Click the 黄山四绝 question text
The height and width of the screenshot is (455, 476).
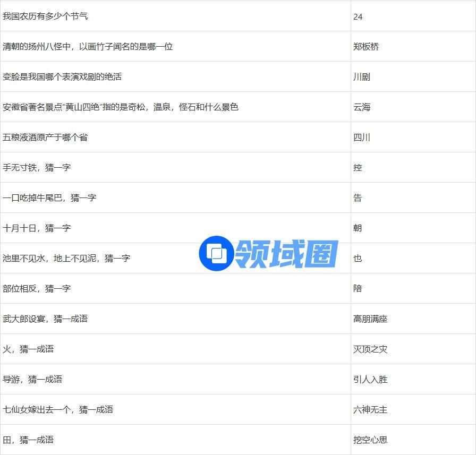121,107
